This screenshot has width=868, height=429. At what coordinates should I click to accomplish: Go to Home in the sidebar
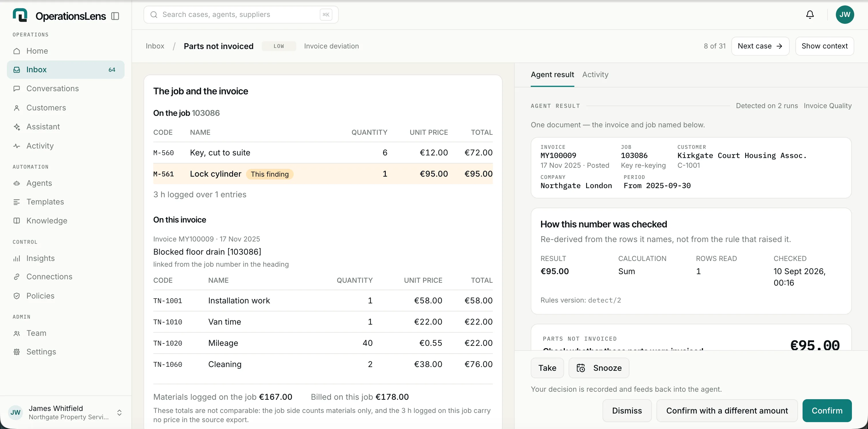click(65, 51)
